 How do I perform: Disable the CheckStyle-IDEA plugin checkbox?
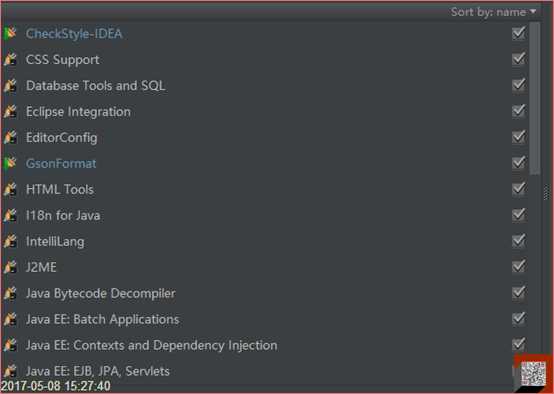click(519, 33)
